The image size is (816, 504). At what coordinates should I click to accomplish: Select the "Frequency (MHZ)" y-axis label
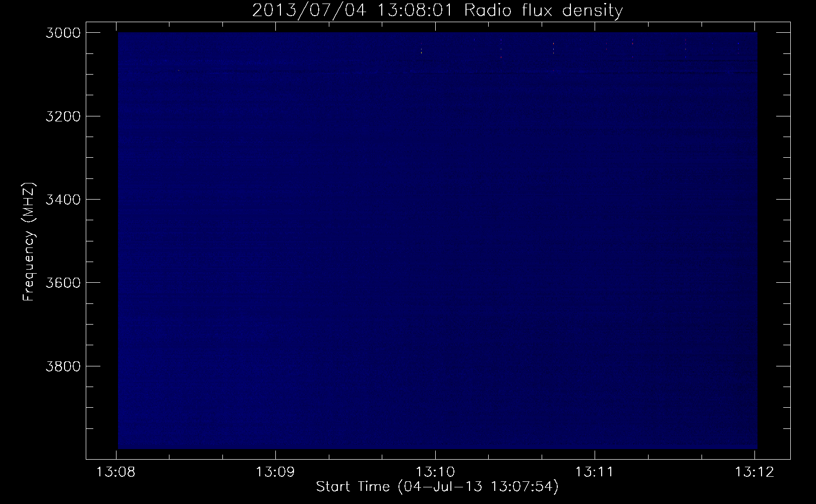(29, 242)
